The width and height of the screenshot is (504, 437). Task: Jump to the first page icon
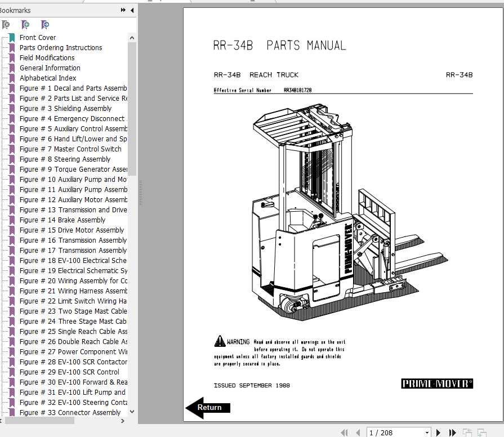point(345,431)
